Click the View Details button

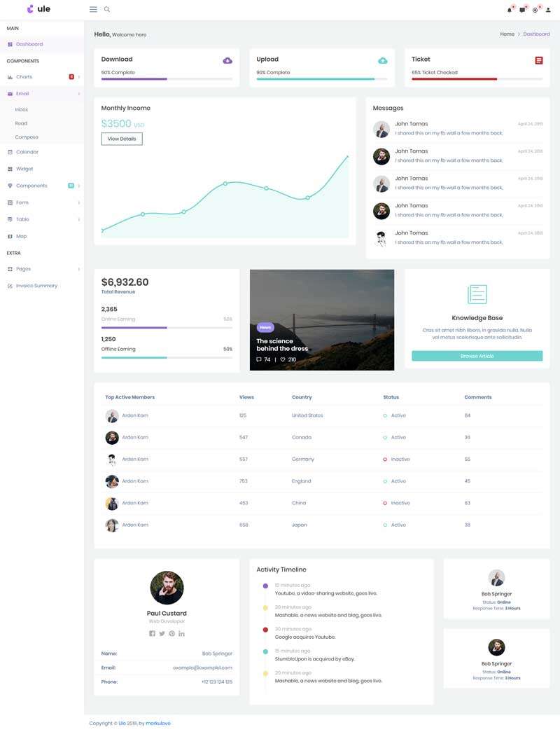tap(122, 139)
